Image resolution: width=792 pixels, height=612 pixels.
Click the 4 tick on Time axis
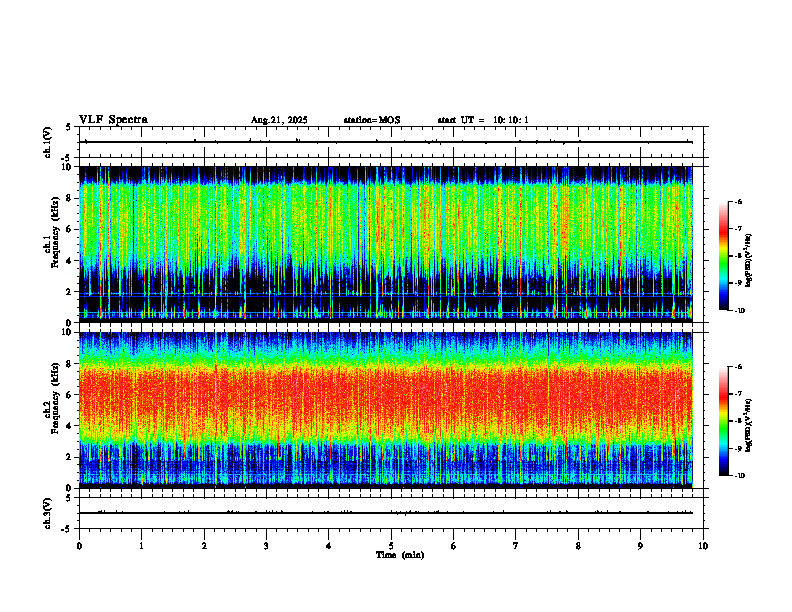(x=329, y=546)
